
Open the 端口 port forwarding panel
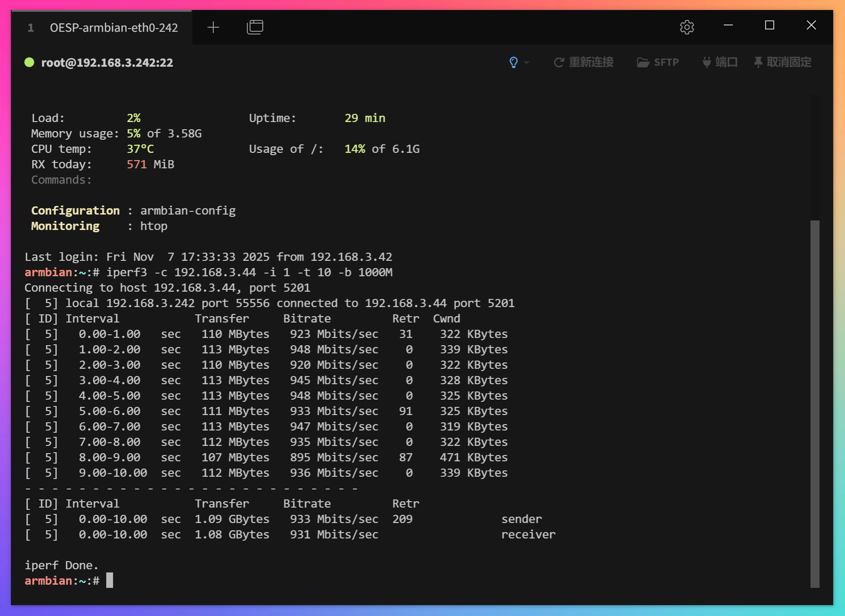720,62
